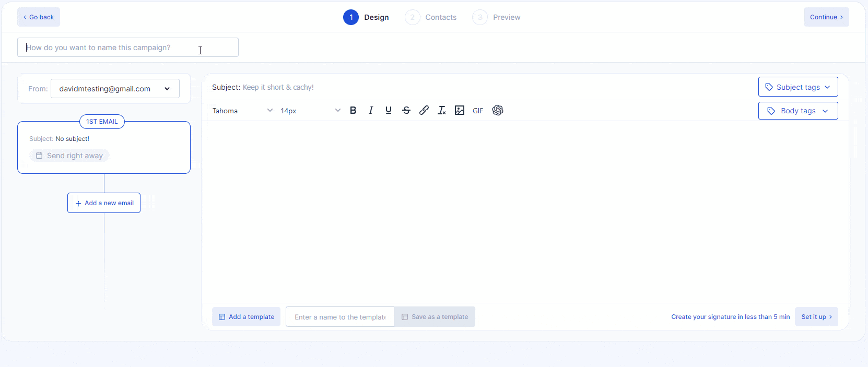Screen dimensions: 868x367
Task: Expand the Subject tags dropdown
Action: (x=797, y=87)
